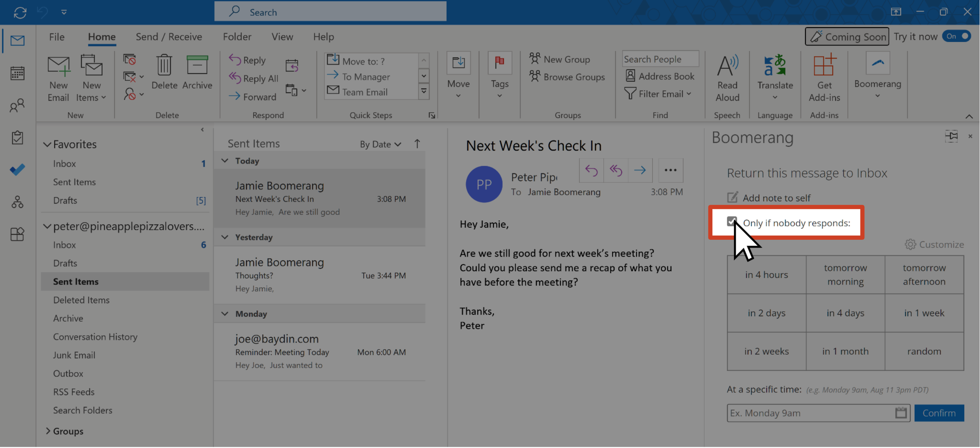Image resolution: width=980 pixels, height=448 pixels.
Task: Open Tags dropdown in ribbon
Action: [x=499, y=76]
